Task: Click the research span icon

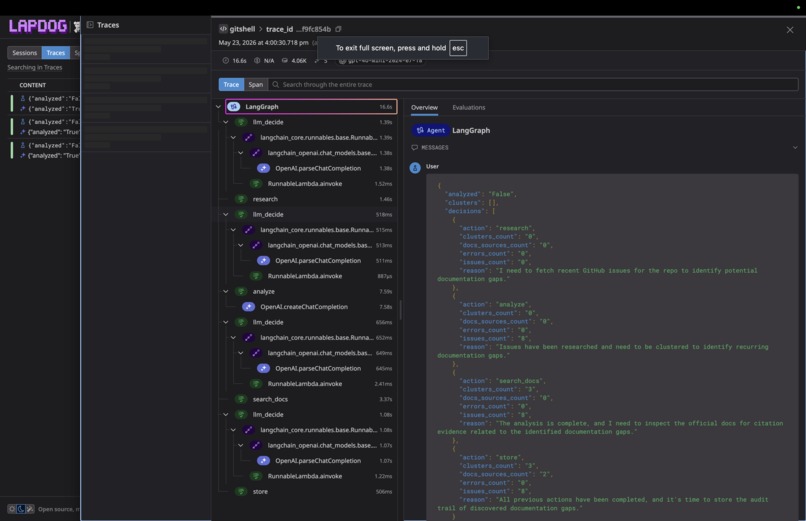Action: [x=241, y=199]
